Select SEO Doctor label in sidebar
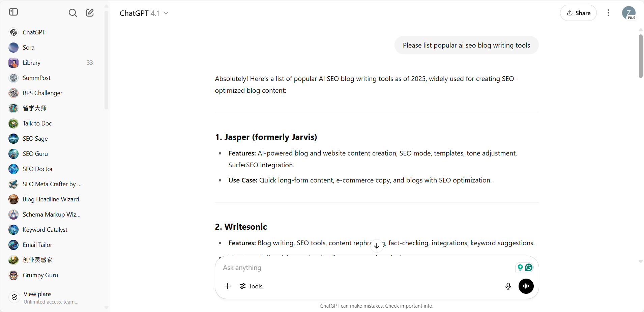This screenshot has width=644, height=312. coord(38,169)
